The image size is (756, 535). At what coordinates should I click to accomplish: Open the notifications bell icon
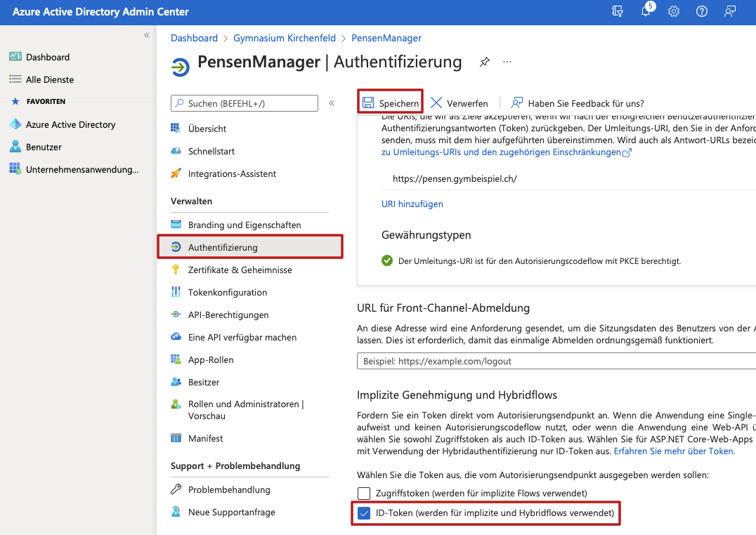646,12
